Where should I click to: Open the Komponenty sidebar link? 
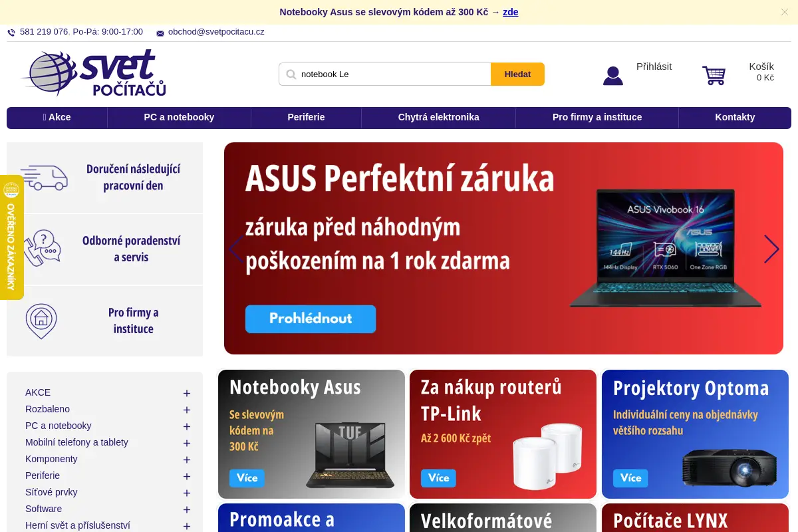[x=51, y=460]
